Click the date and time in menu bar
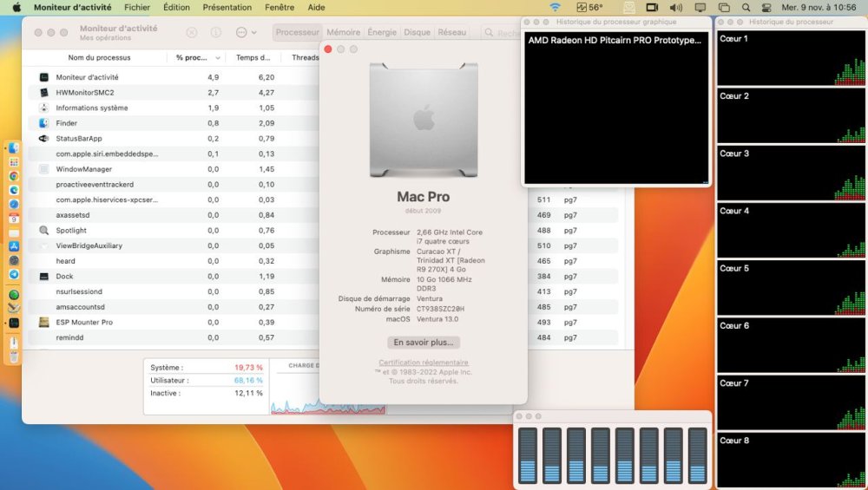This screenshot has width=868, height=490. 819,7
